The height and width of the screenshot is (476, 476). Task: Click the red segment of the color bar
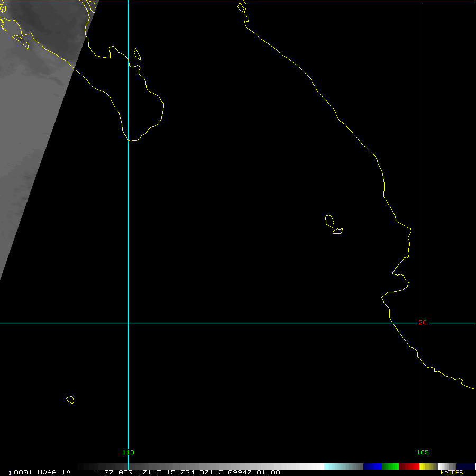point(409,466)
